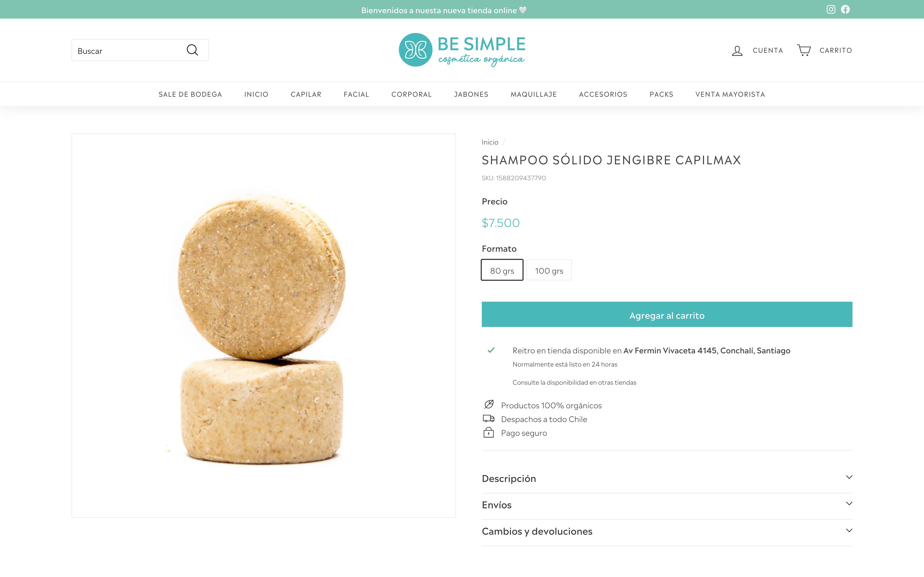924x577 pixels.
Task: Click the lock icon beside Pago seguro
Action: point(489,432)
